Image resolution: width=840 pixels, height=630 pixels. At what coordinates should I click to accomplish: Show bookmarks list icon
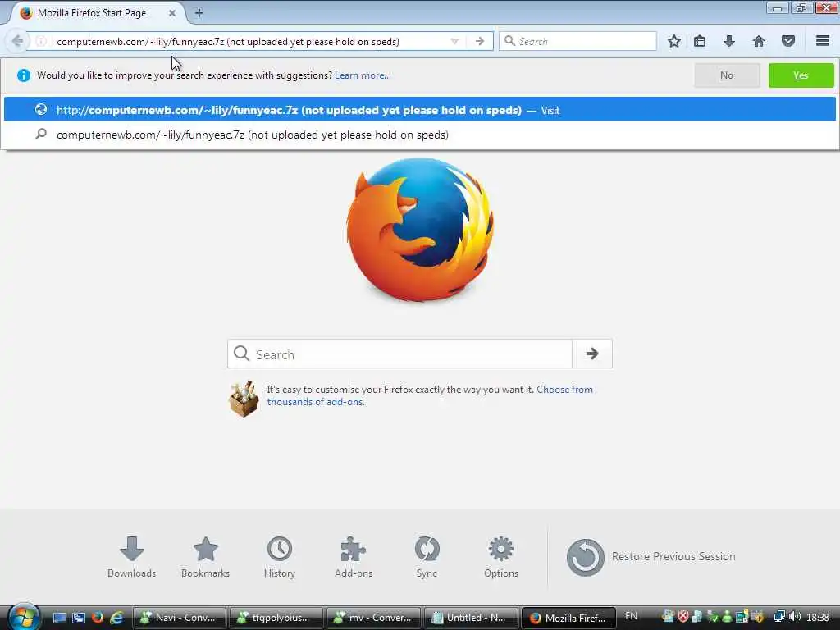tap(700, 41)
